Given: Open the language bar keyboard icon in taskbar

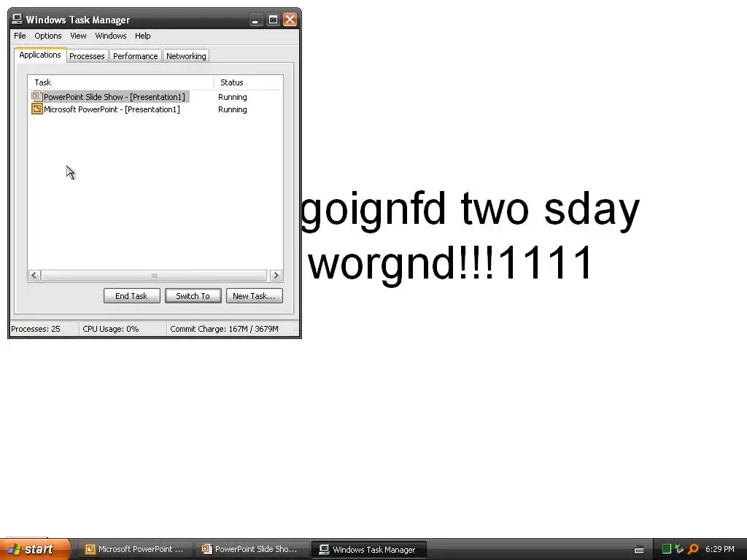Looking at the screenshot, I should [x=639, y=550].
